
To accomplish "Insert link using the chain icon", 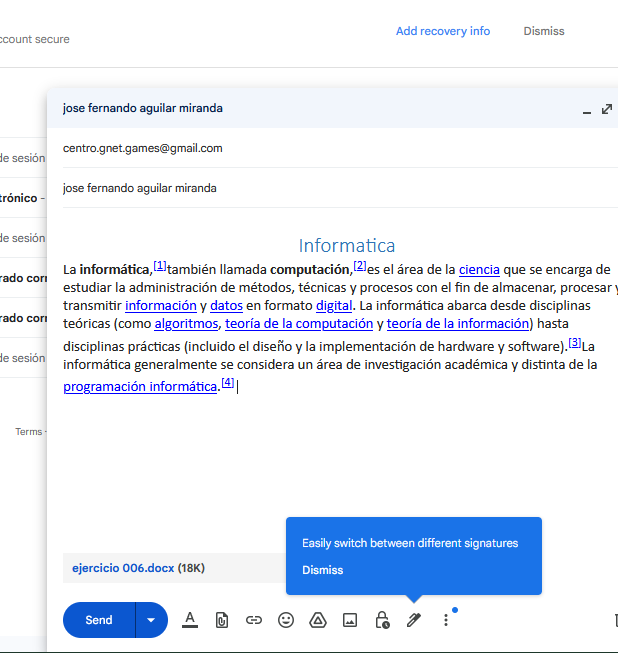I will [254, 620].
